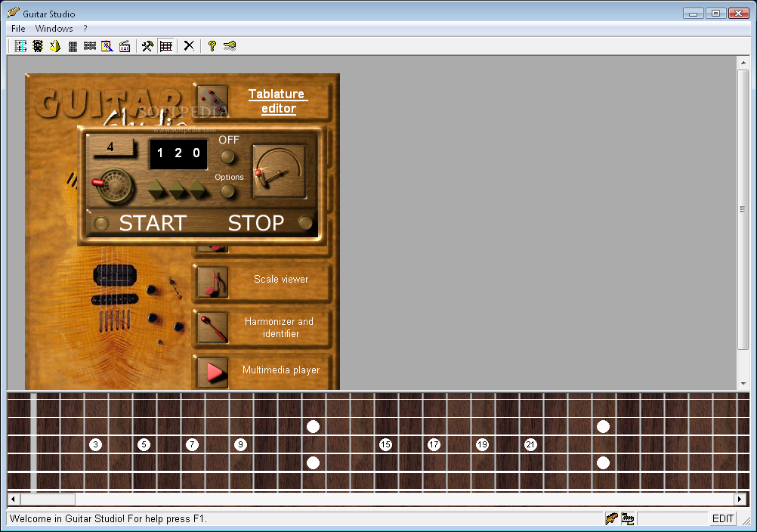Click the vertical scrollbar up arrow
This screenshot has width=757, height=532.
[743, 63]
